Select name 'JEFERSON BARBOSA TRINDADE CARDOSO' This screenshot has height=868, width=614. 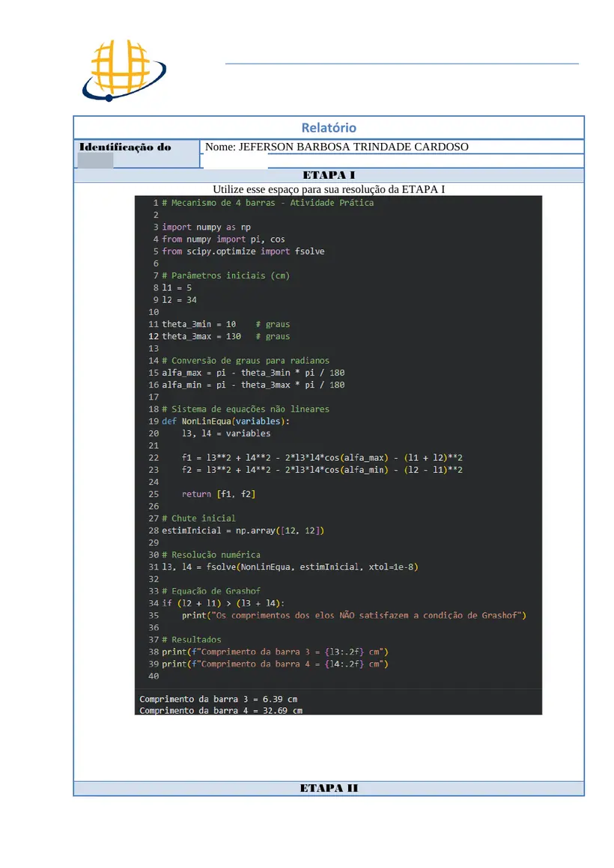353,147
